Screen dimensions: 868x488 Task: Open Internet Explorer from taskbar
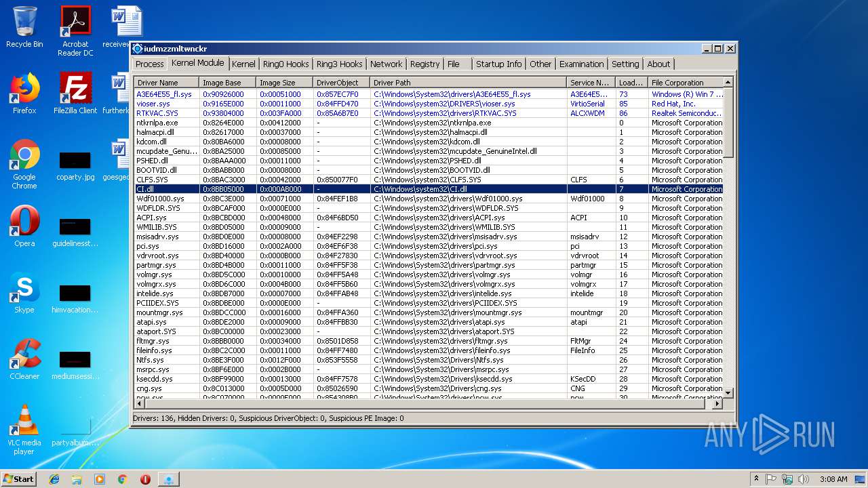click(x=54, y=479)
